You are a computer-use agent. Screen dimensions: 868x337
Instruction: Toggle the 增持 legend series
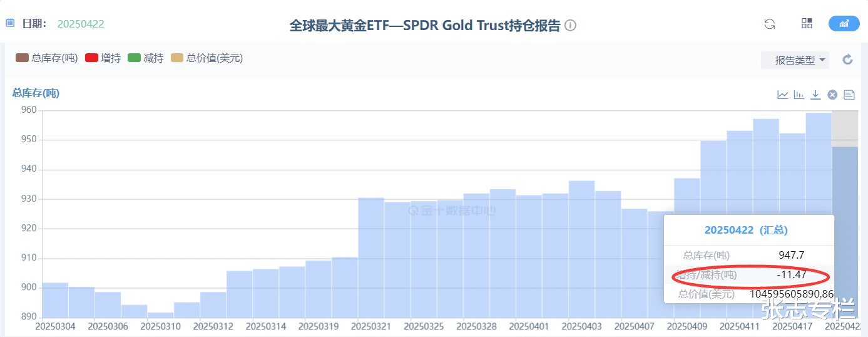tap(103, 58)
